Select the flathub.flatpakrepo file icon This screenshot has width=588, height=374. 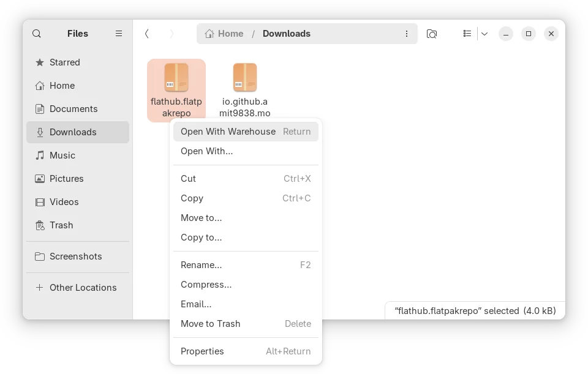pos(176,78)
